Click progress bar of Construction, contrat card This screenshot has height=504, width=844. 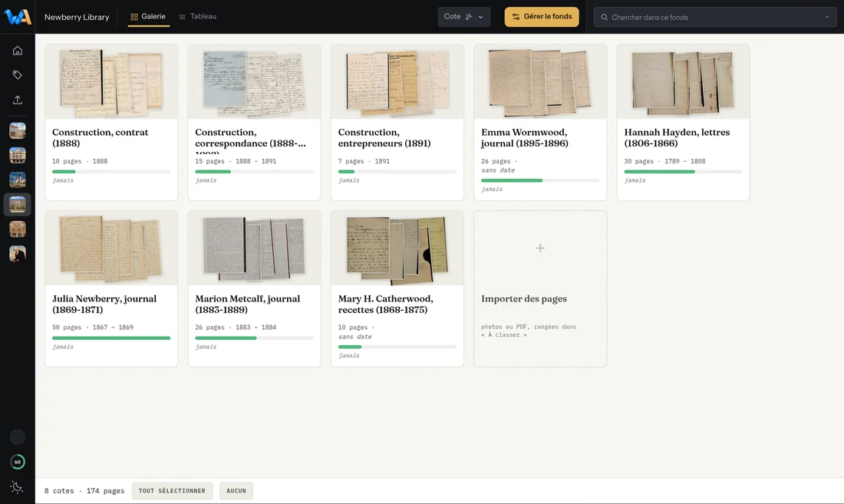111,172
